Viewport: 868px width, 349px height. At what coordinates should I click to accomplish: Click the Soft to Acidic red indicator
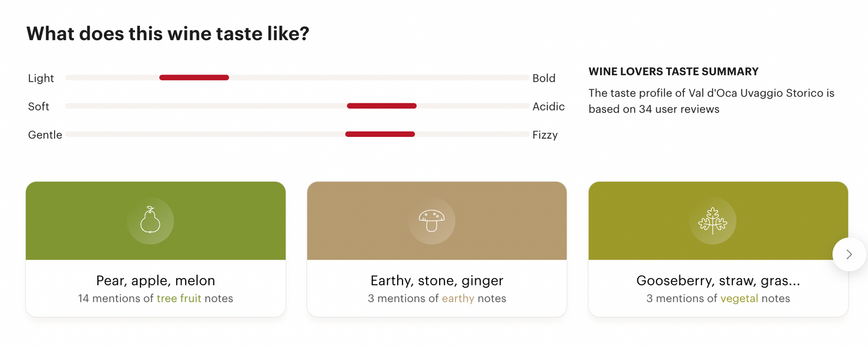point(381,106)
